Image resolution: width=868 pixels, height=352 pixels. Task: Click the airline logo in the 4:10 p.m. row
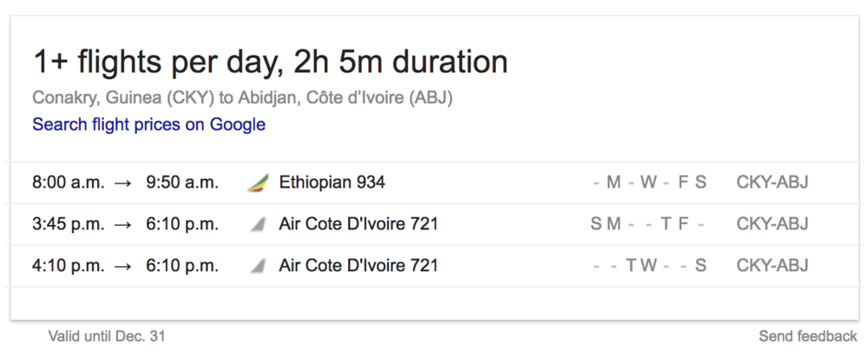coord(258,266)
